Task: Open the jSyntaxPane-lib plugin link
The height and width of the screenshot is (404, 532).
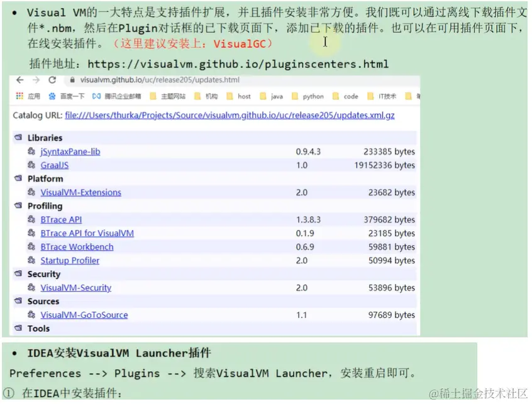Action: [x=70, y=151]
